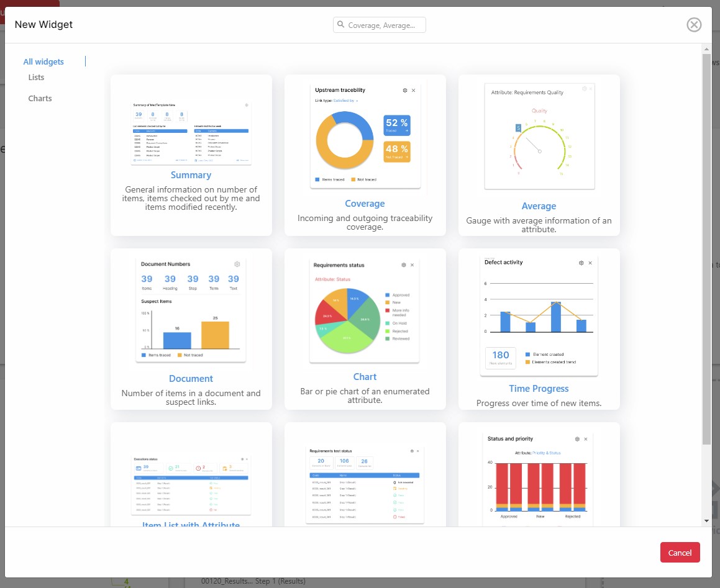Click gear icon in Status and priority preview
Screen dimensions: 720x588
pyautogui.click(x=577, y=439)
